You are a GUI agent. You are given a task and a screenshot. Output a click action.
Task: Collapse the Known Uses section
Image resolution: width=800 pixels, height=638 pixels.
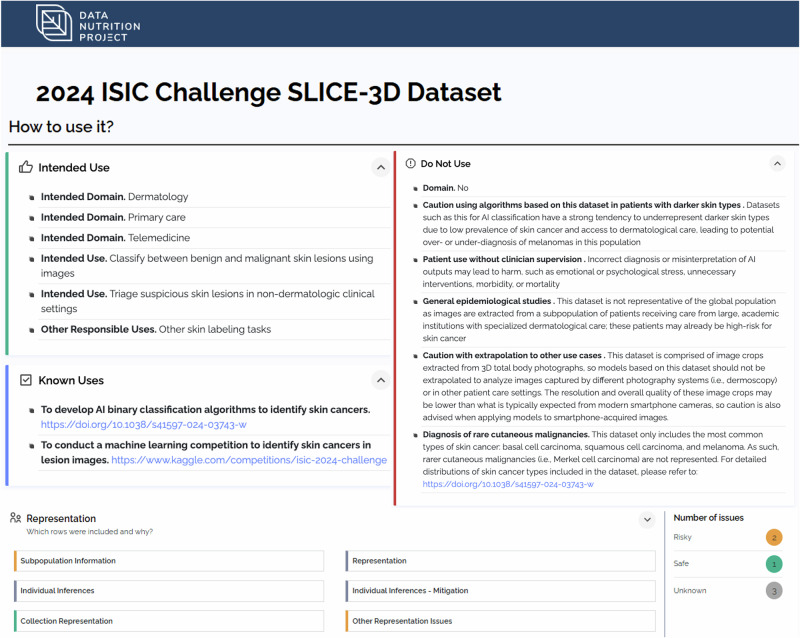381,380
